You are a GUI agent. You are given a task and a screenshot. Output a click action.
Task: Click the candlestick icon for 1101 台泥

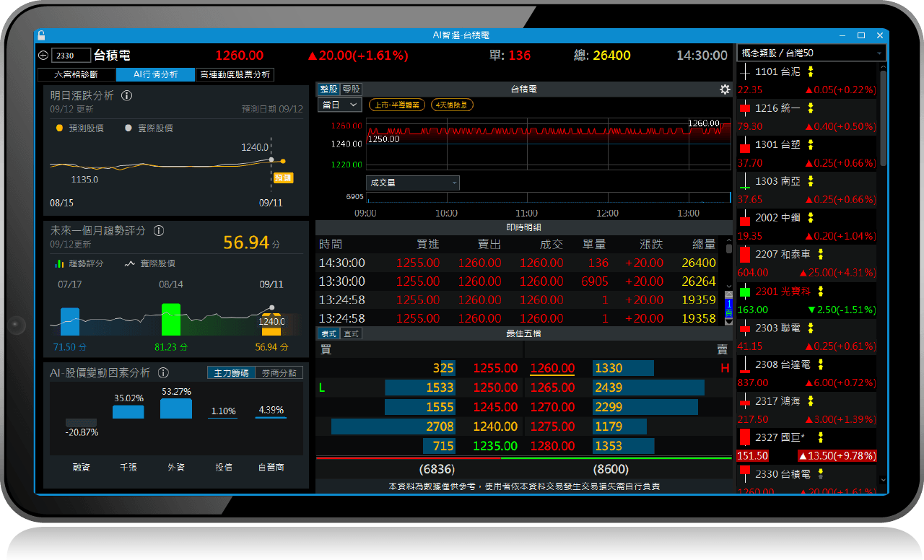coord(745,71)
